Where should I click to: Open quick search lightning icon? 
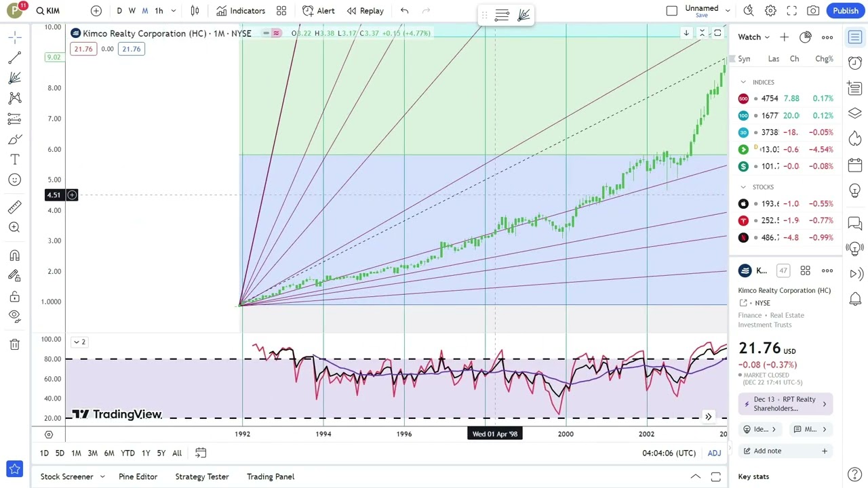pos(749,11)
